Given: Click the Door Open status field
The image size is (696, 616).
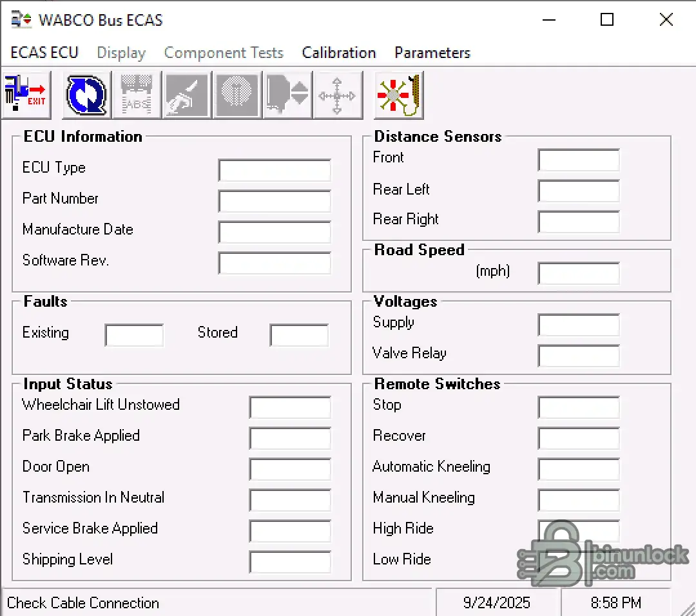Looking at the screenshot, I should (x=290, y=469).
